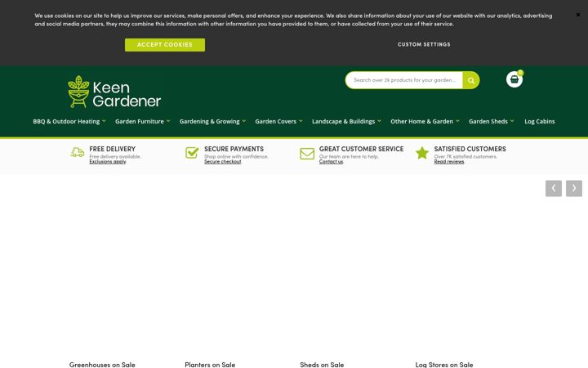Click the envelope customer service icon
Screen dimensions: 588x368
pos(307,153)
